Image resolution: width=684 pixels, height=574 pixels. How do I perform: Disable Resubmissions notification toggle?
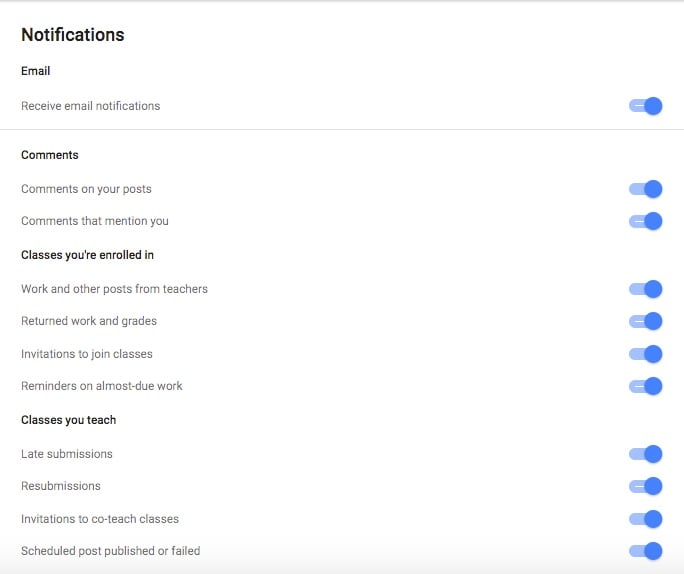646,486
